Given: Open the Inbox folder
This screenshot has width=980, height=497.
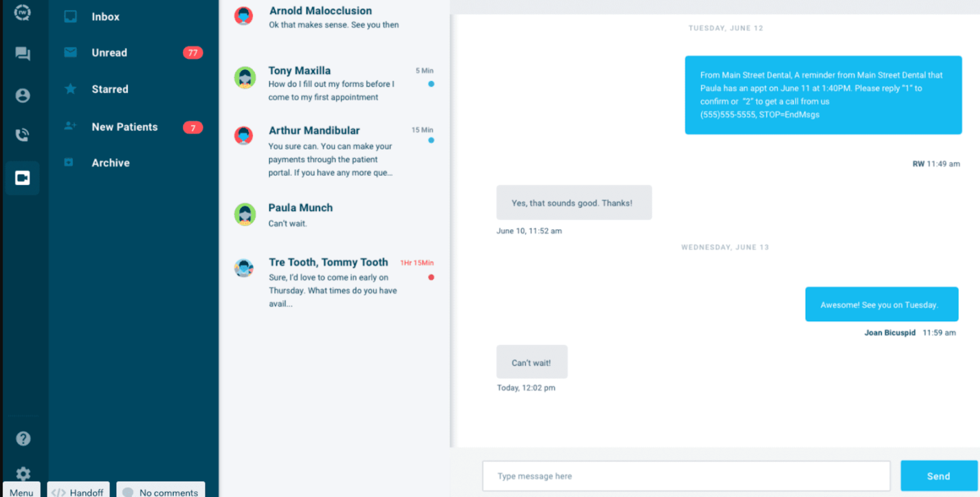Looking at the screenshot, I should pyautogui.click(x=105, y=17).
